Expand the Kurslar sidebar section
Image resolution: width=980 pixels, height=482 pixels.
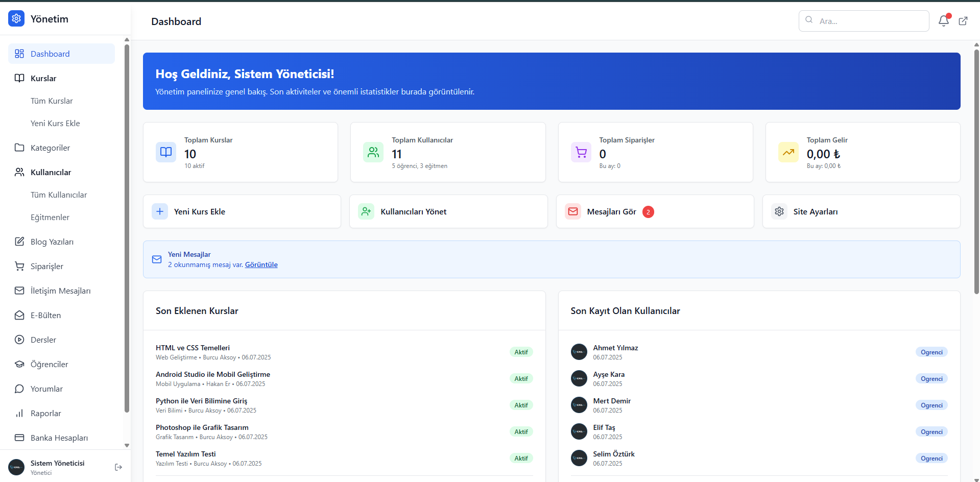tap(43, 78)
